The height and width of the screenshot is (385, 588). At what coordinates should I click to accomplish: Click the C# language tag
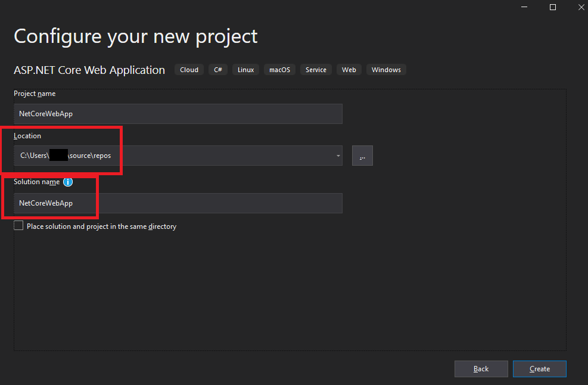tap(218, 70)
